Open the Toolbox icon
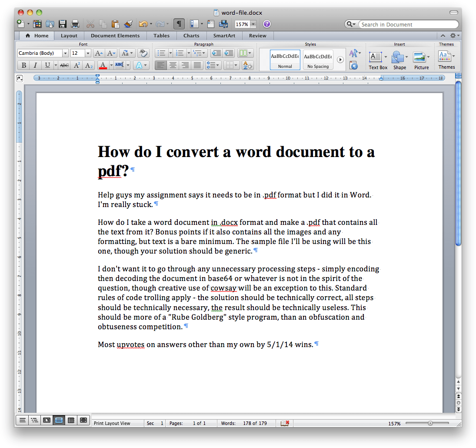Viewport: 476px width, 448px height. (x=211, y=24)
